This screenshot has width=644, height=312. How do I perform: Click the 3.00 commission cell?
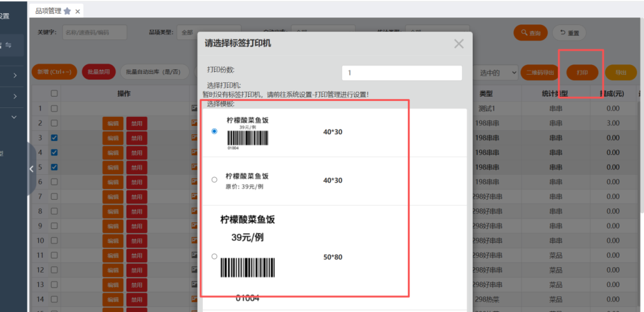click(x=613, y=123)
